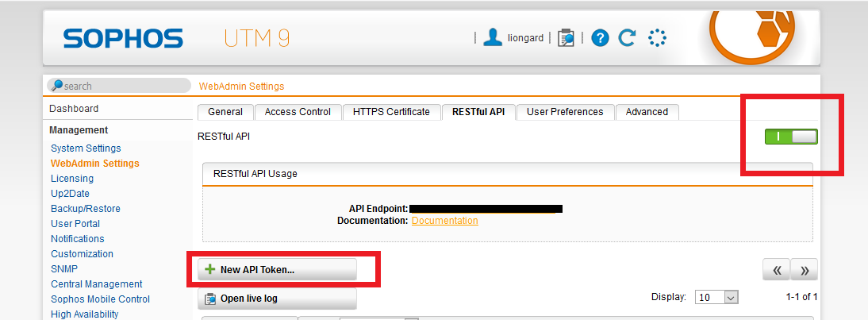Image resolution: width=868 pixels, height=320 pixels.
Task: Open the Documentation link
Action: coord(445,220)
